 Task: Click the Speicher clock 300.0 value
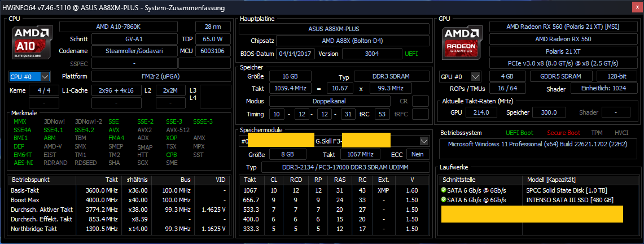click(549, 112)
